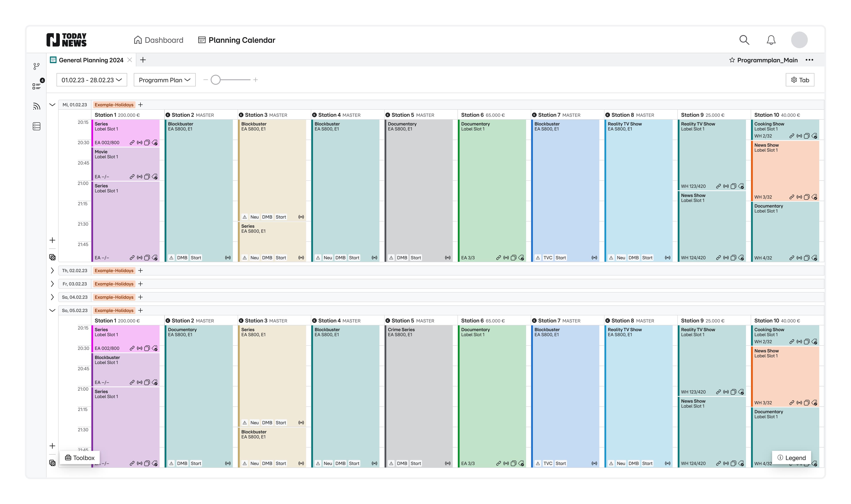Click copy icon in Station 6 EA 3/3 block
The height and width of the screenshot is (504, 851).
[513, 258]
